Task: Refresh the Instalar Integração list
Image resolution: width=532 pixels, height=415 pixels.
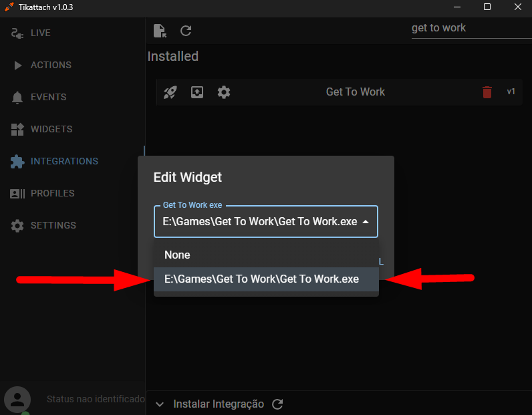Action: [277, 404]
